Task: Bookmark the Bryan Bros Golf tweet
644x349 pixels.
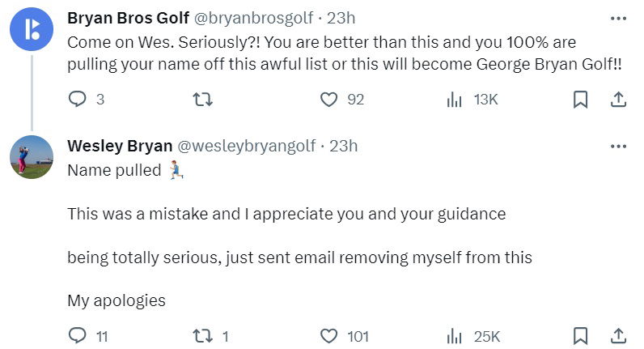Action: click(x=580, y=100)
